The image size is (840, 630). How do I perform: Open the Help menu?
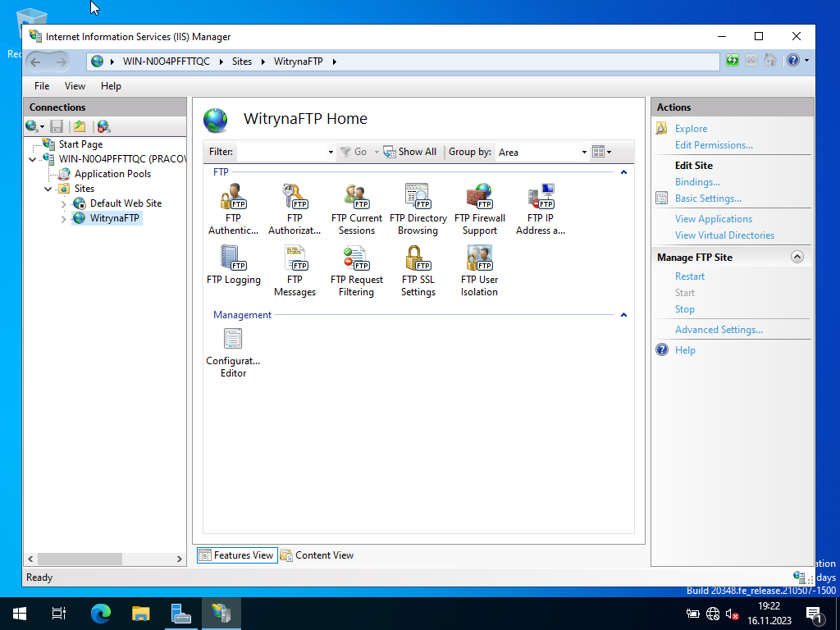point(111,85)
